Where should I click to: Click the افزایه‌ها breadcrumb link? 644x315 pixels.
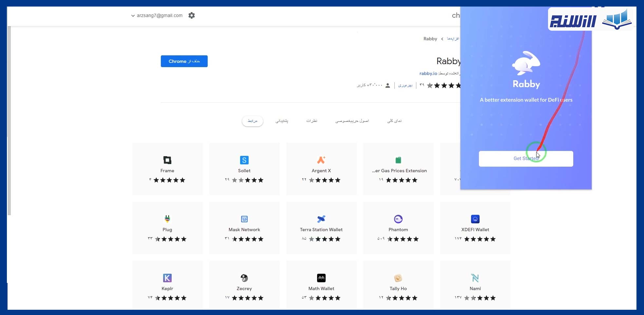click(453, 39)
